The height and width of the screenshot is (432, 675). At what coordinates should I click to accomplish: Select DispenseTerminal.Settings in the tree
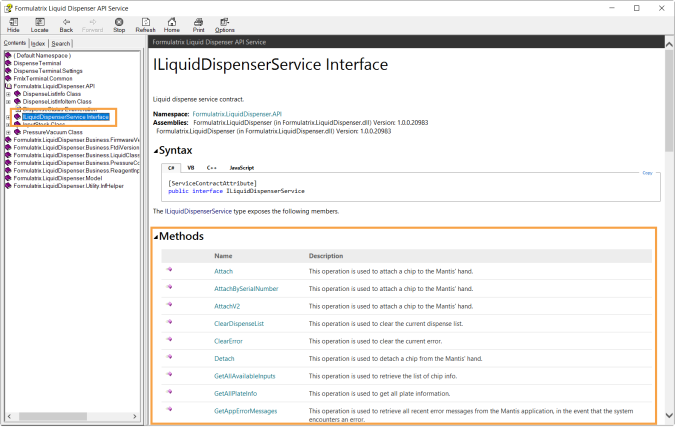(x=48, y=71)
